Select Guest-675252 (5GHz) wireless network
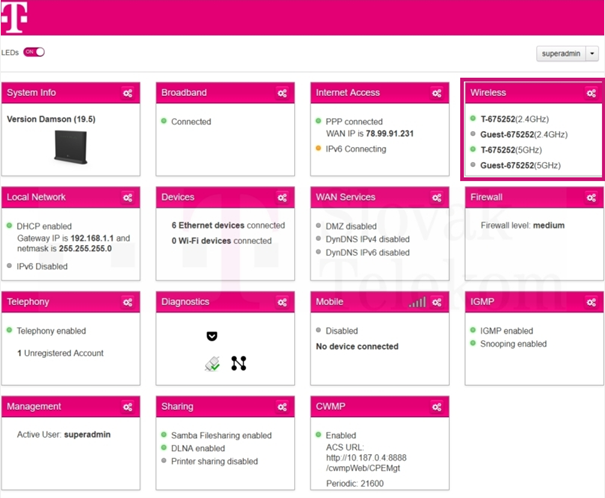 click(520, 165)
